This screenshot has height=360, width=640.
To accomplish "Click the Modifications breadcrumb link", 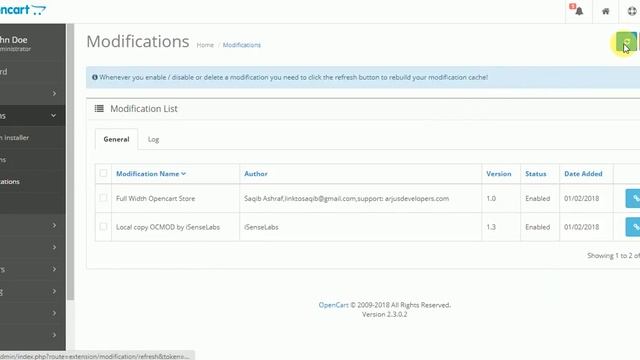I will (x=242, y=45).
